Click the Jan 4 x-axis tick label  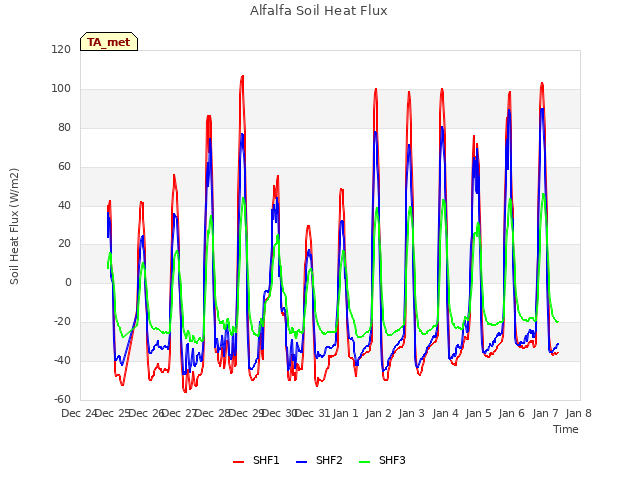coord(445,413)
